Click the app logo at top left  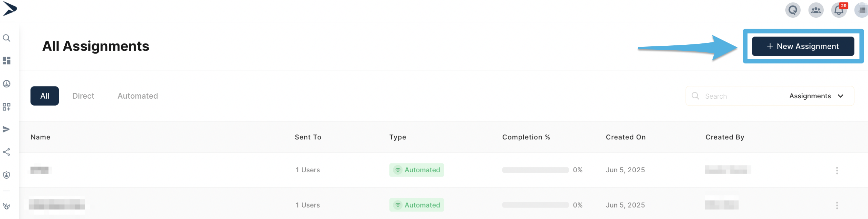(10, 9)
